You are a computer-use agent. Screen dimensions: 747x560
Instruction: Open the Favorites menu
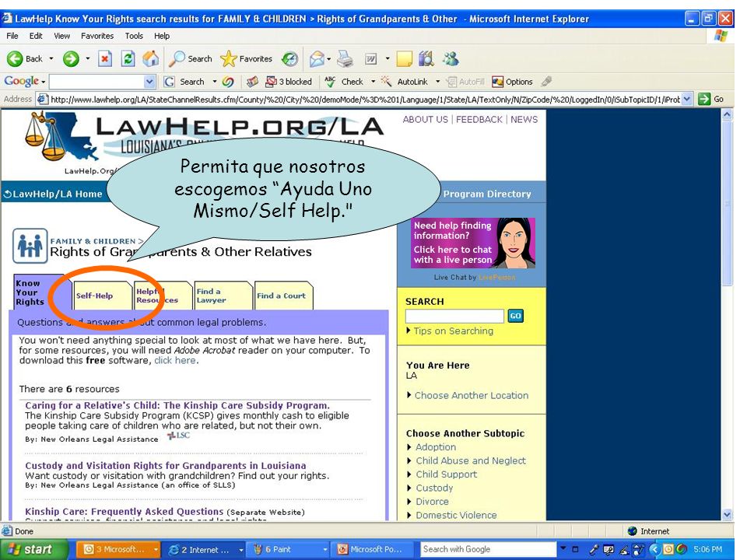pyautogui.click(x=97, y=36)
